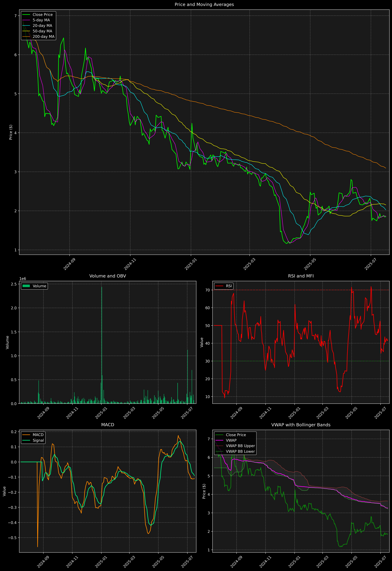
Task: Select the 'RSI' legend label
Action: tap(229, 286)
